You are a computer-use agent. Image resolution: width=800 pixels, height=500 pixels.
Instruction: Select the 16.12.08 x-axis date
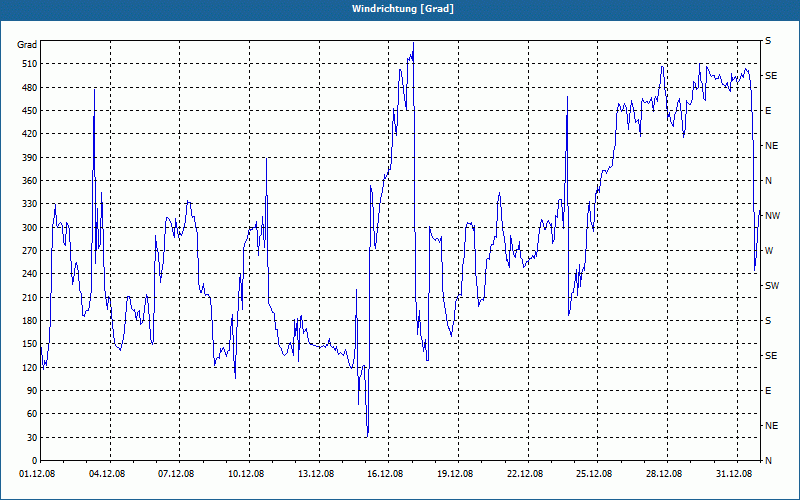pos(385,474)
